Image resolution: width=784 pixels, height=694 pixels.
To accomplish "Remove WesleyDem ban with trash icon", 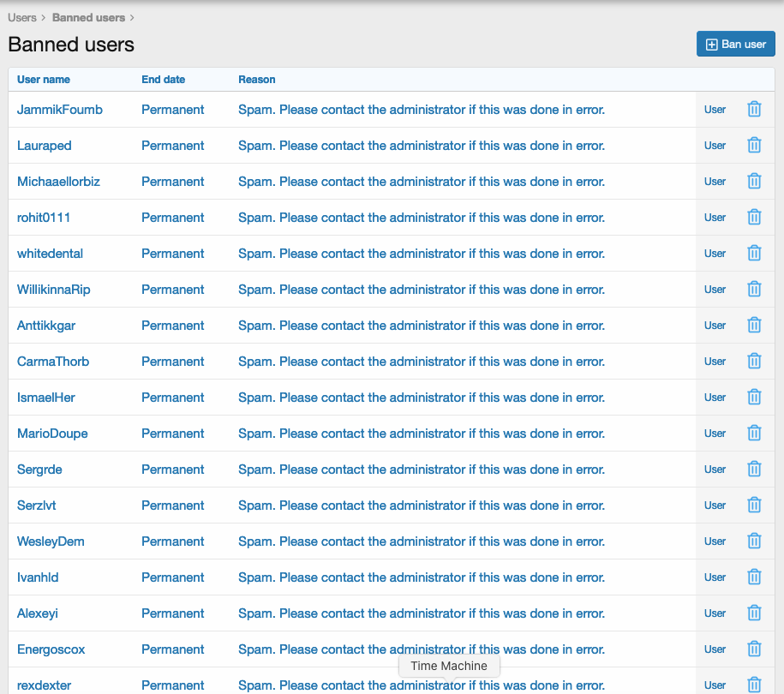I will click(754, 541).
